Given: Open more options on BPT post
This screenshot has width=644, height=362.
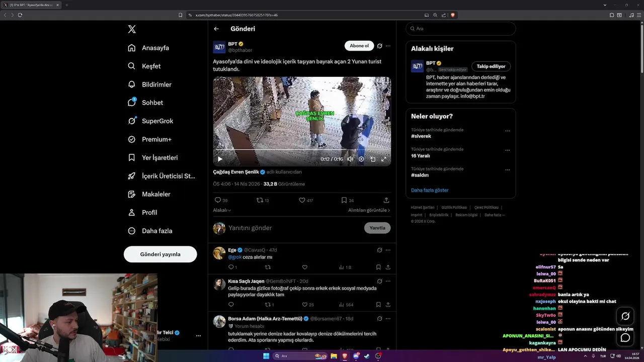Looking at the screenshot, I should (x=388, y=46).
